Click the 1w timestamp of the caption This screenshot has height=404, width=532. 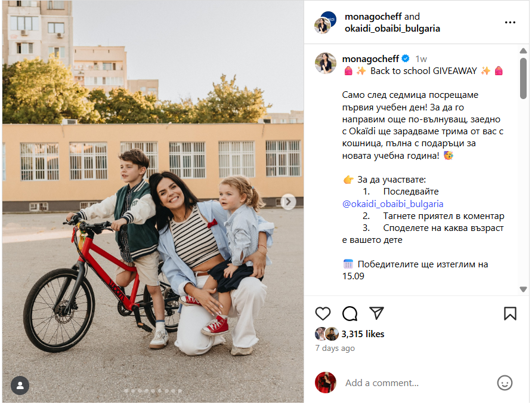(421, 59)
